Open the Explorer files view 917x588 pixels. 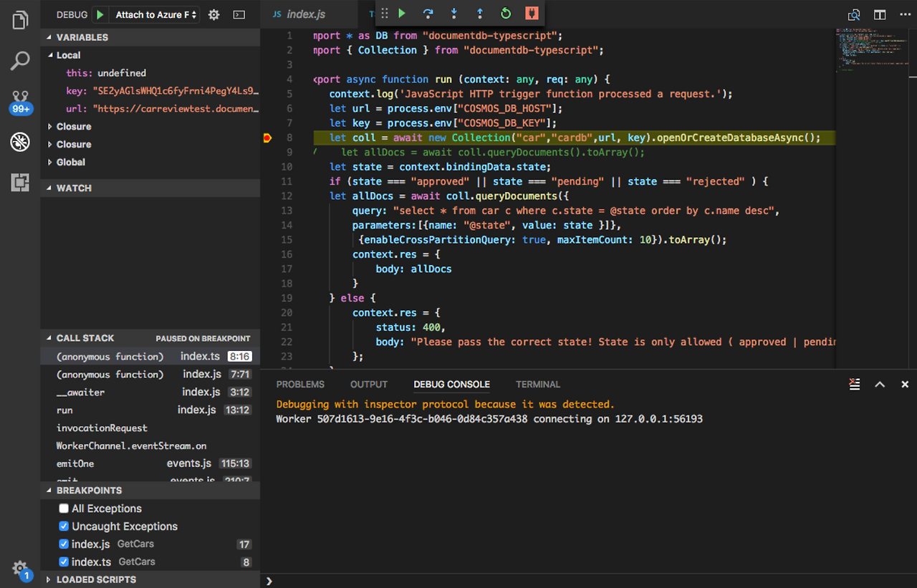pyautogui.click(x=20, y=20)
